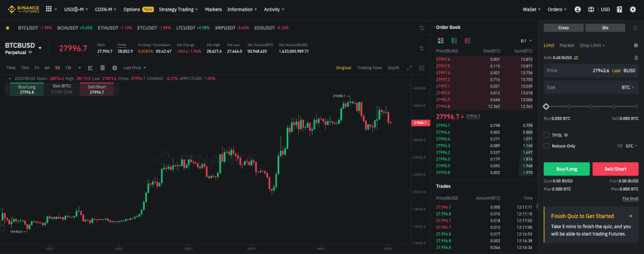The height and width of the screenshot is (254, 644).
Task: Click the red Sell/Short order button
Action: pos(615,168)
